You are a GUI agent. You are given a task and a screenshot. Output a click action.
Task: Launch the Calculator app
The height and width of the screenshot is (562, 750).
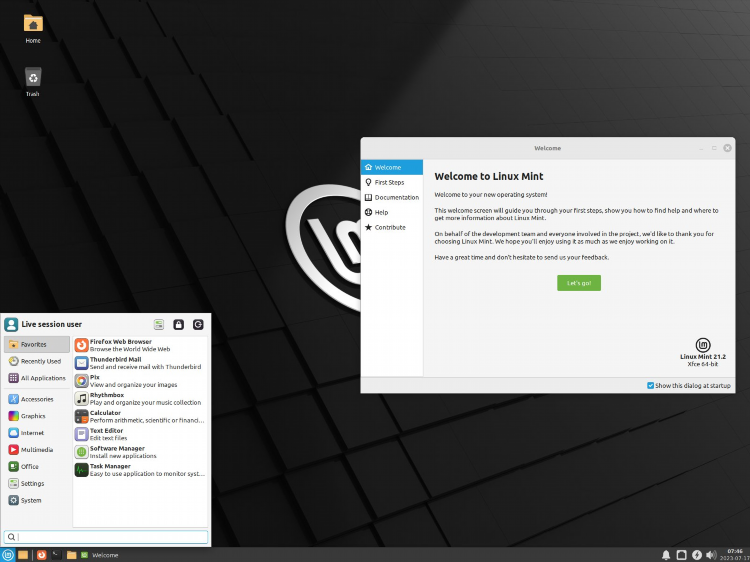click(140, 416)
